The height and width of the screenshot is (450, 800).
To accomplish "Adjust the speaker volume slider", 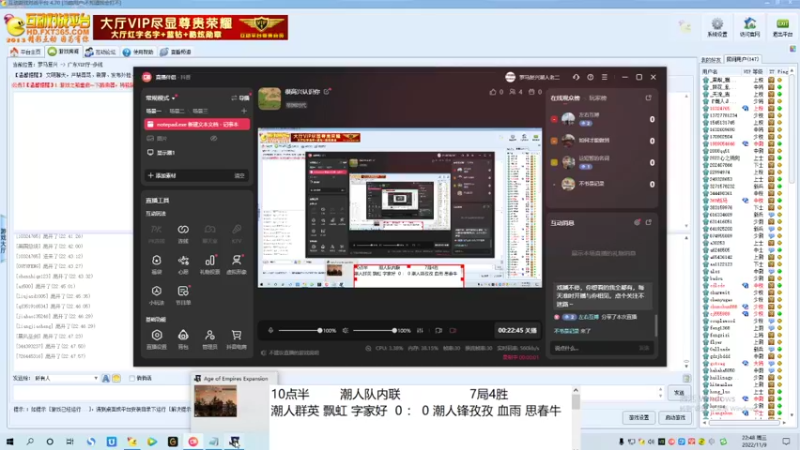I will [x=374, y=331].
